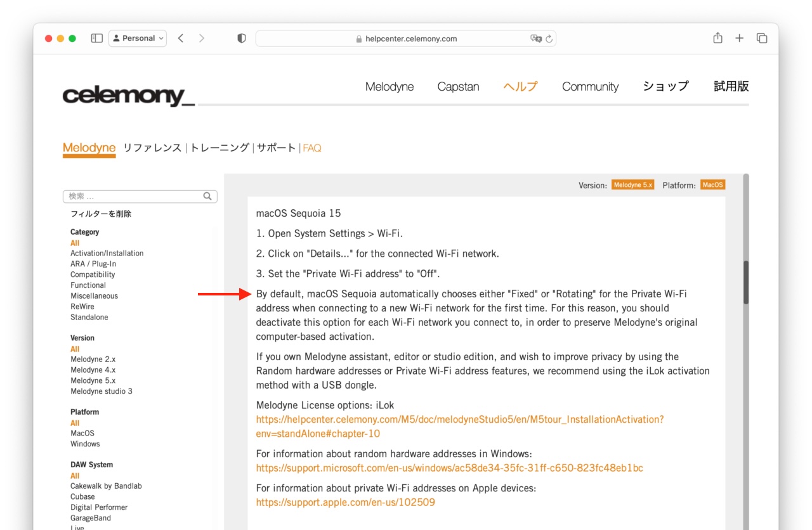Click the MacOS platform badge
The width and height of the screenshot is (812, 530).
coord(712,185)
